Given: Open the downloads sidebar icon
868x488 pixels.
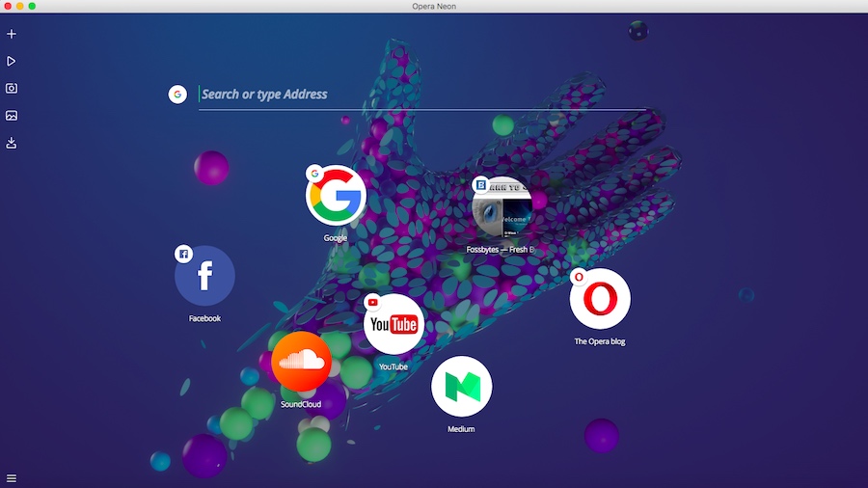Looking at the screenshot, I should pyautogui.click(x=11, y=143).
